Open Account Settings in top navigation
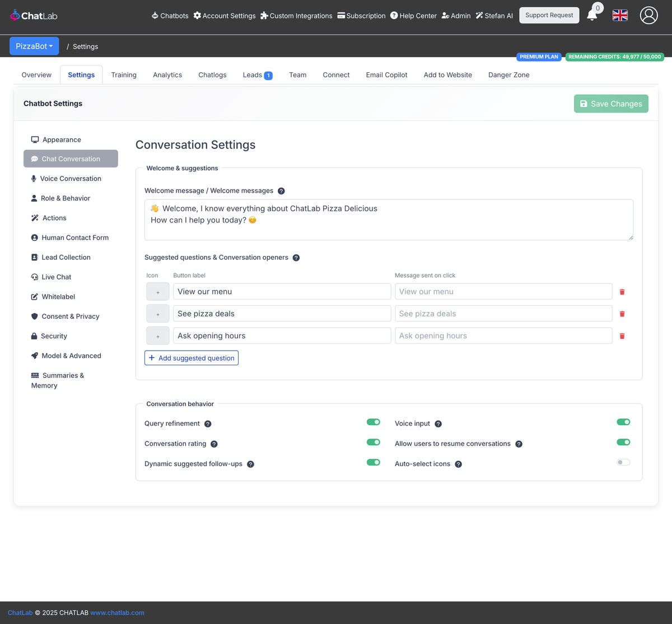This screenshot has width=672, height=624. [x=225, y=16]
